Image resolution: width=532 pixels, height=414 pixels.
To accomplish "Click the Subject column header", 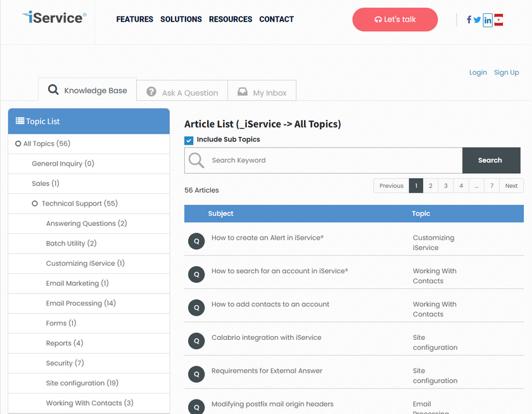I will tap(220, 214).
